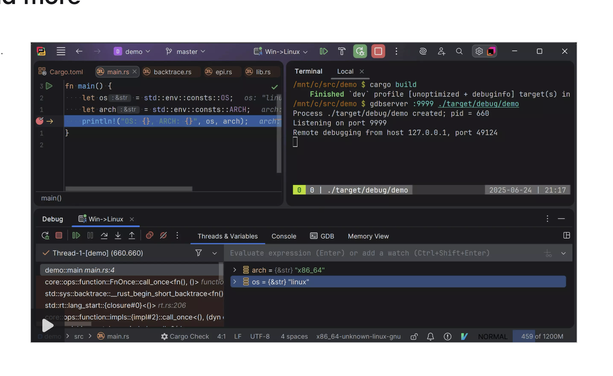
Task: Click the main() breadcrumb below the editor
Action: coord(51,198)
